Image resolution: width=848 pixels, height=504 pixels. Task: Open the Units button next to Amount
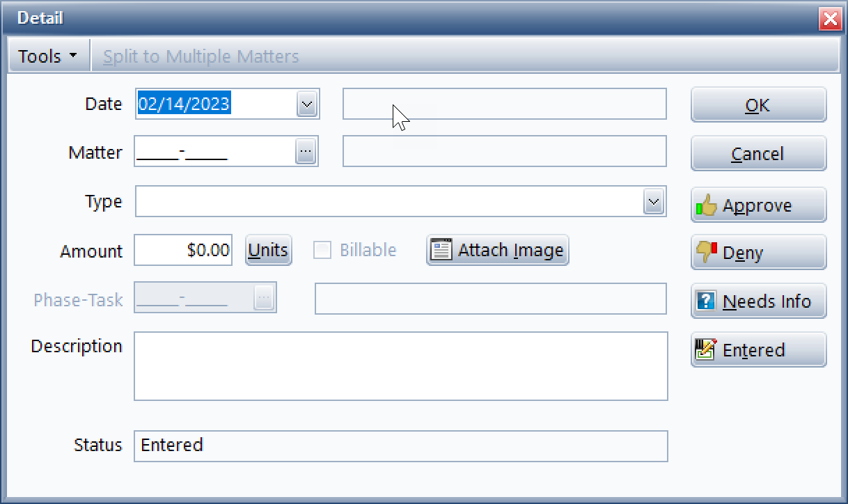tap(268, 250)
